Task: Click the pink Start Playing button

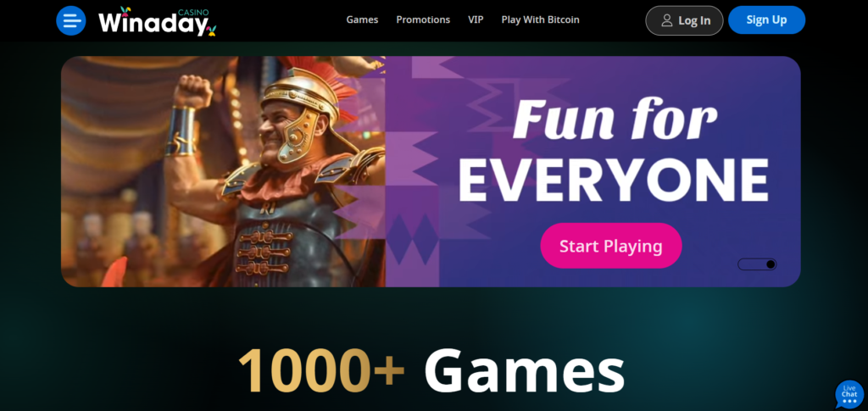Action: click(610, 246)
